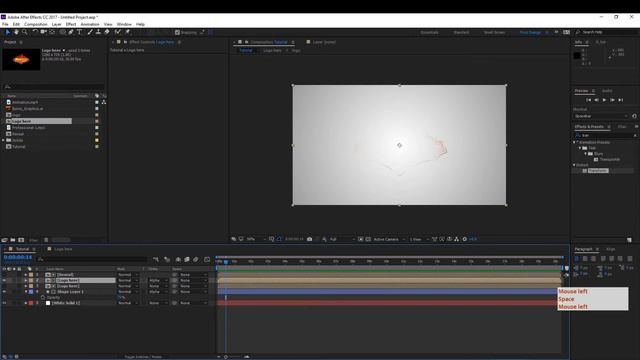Screen dimensions: 640x360
Task: Switch to Logo here timeline tab
Action: click(63, 249)
